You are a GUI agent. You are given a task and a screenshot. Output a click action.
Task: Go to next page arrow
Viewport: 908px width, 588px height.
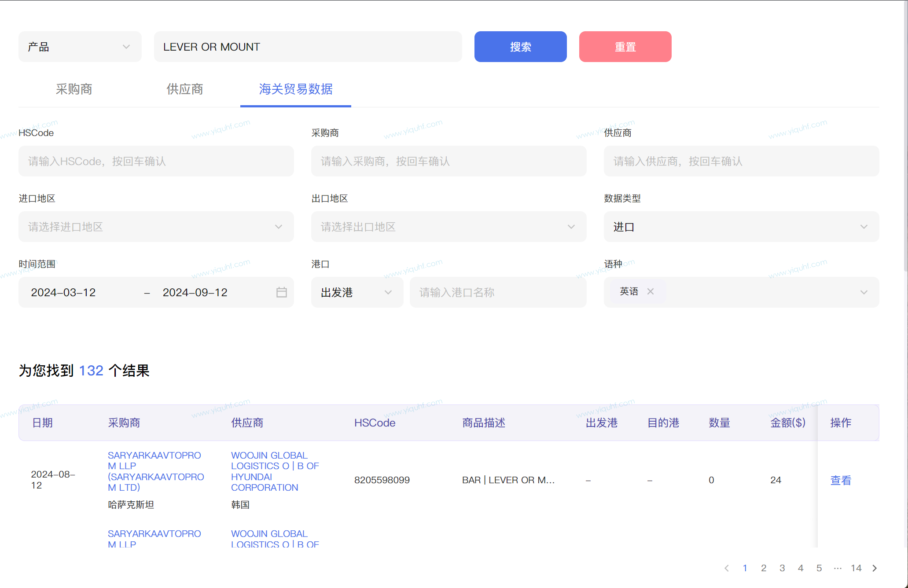click(x=875, y=568)
